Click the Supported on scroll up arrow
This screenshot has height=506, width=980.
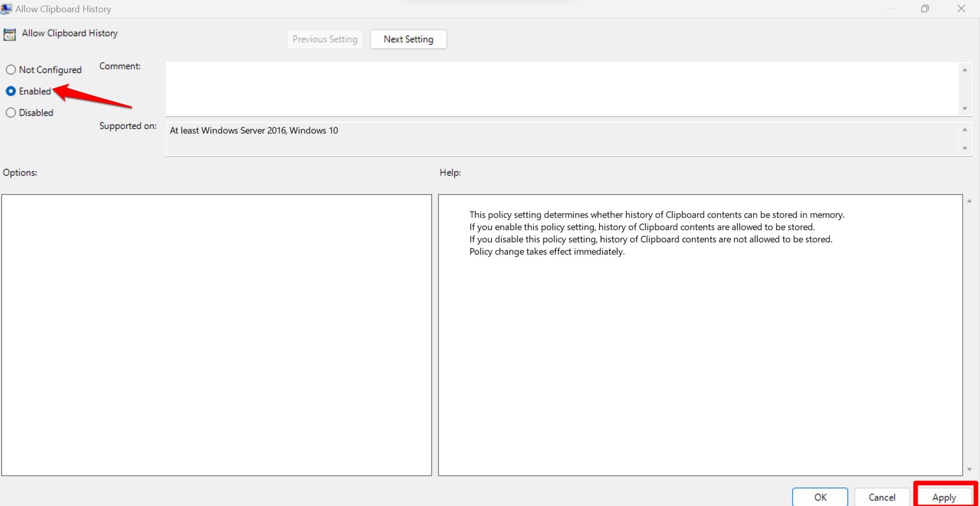pos(965,130)
